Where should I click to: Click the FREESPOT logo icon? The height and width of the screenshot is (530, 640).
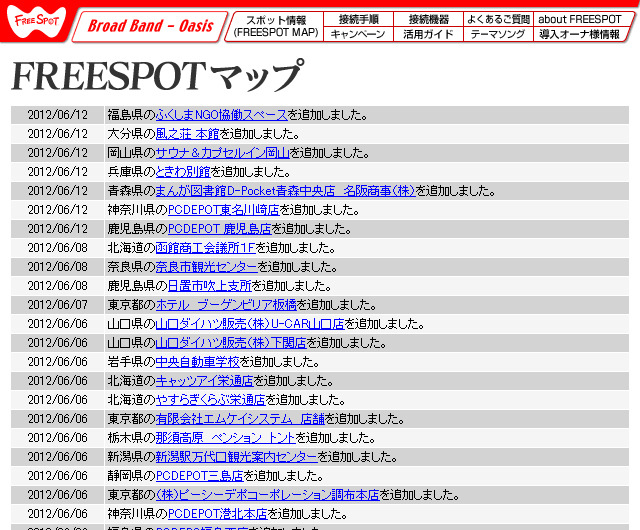[36, 21]
